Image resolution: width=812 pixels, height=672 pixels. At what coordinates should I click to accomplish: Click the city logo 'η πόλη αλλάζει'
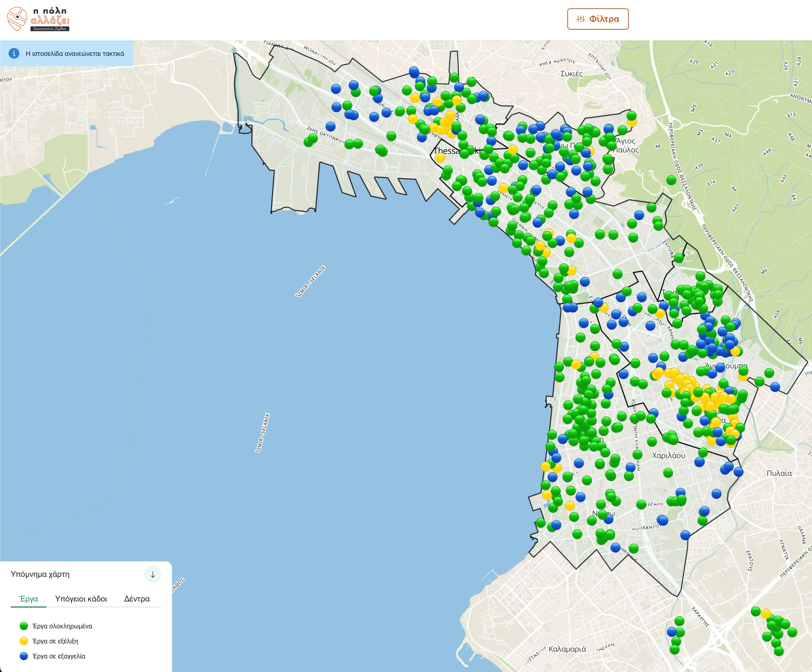[x=38, y=19]
